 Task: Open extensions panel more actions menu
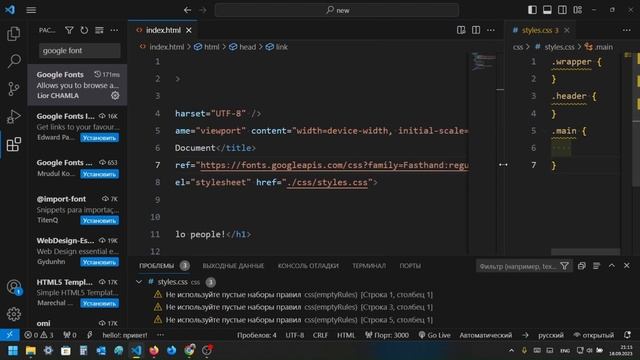[114, 30]
